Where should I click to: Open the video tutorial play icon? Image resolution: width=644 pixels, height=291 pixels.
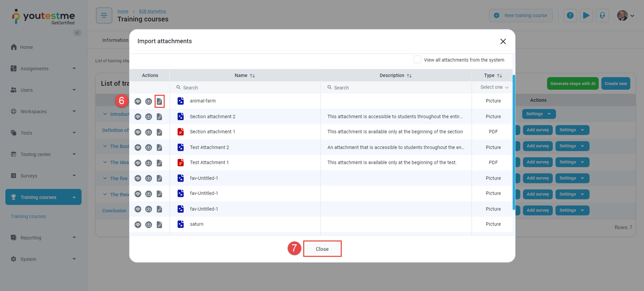586,16
